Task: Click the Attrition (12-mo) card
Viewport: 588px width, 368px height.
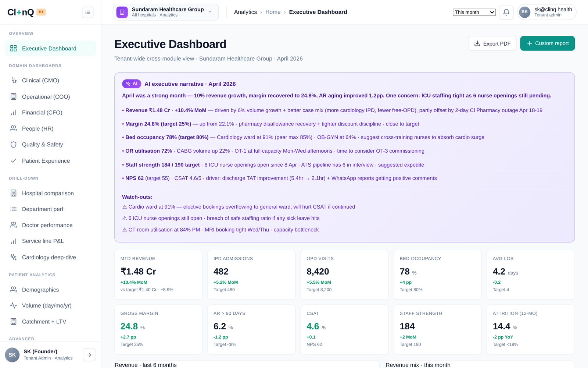Action: point(531,329)
